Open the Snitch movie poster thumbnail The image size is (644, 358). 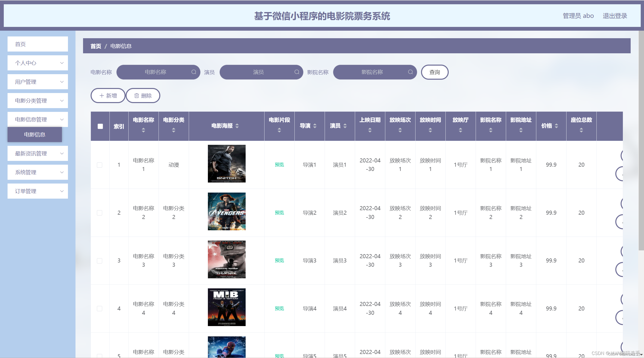pos(227,164)
